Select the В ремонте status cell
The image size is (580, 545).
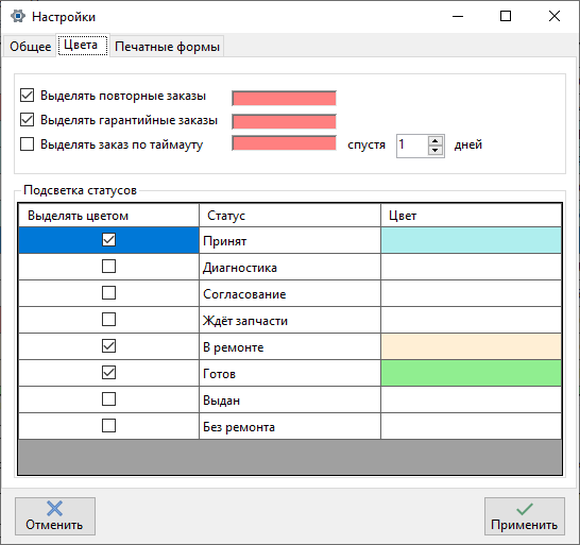click(x=290, y=347)
